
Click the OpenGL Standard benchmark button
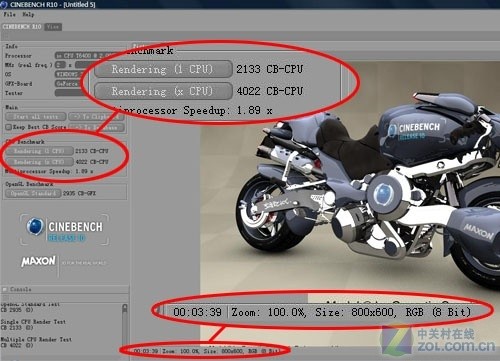(x=33, y=193)
